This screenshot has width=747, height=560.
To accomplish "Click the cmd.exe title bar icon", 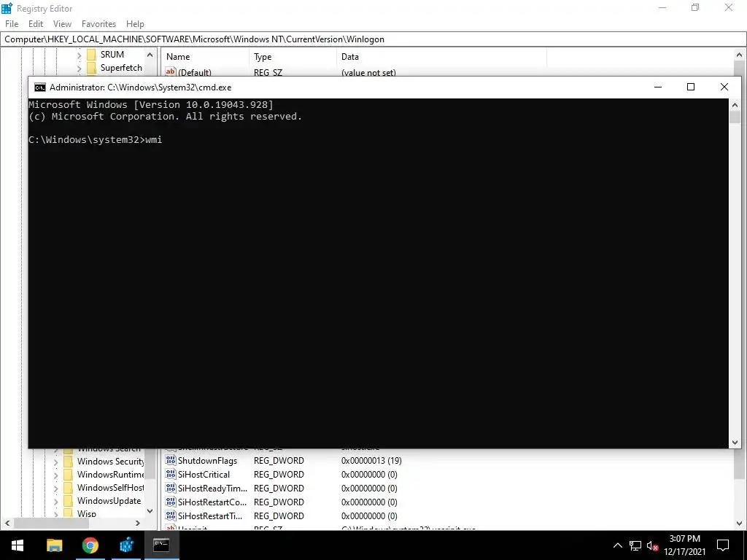I will (40, 87).
